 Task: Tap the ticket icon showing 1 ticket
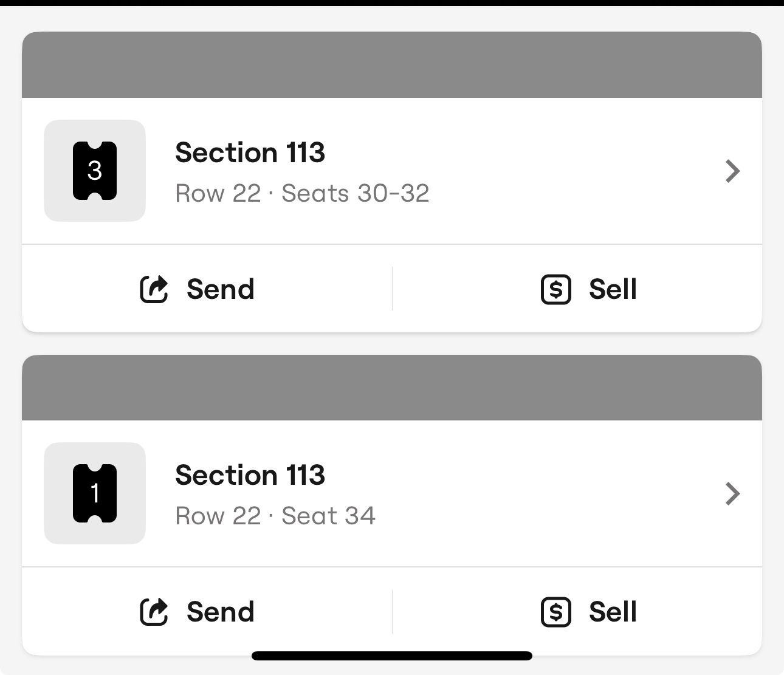pyautogui.click(x=95, y=493)
